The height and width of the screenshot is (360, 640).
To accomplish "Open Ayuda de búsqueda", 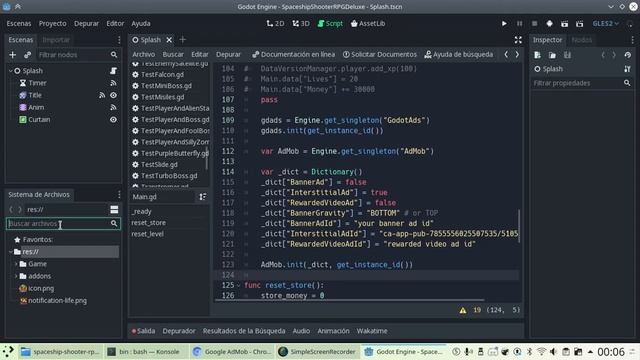I will click(458, 54).
